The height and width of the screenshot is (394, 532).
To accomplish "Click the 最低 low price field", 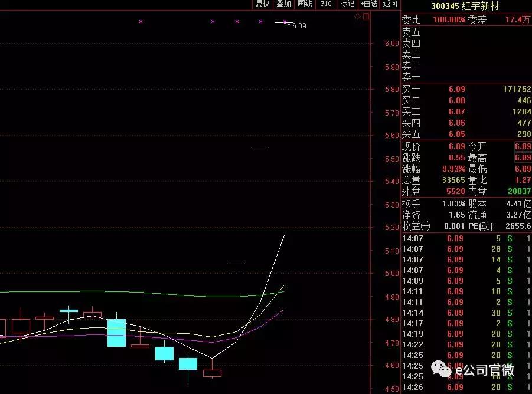I will point(523,169).
